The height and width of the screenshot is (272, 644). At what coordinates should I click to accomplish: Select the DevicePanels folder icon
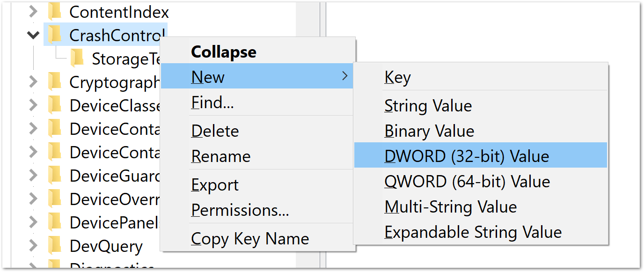(55, 222)
